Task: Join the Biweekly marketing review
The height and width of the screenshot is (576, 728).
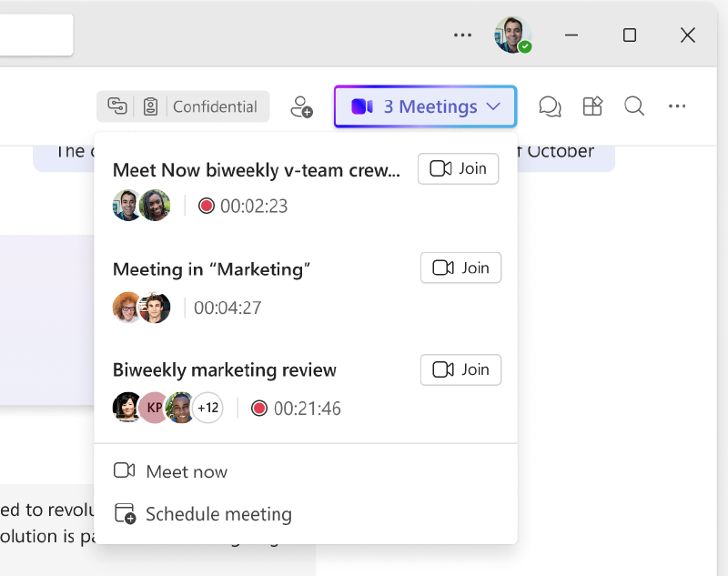Action: 460,369
